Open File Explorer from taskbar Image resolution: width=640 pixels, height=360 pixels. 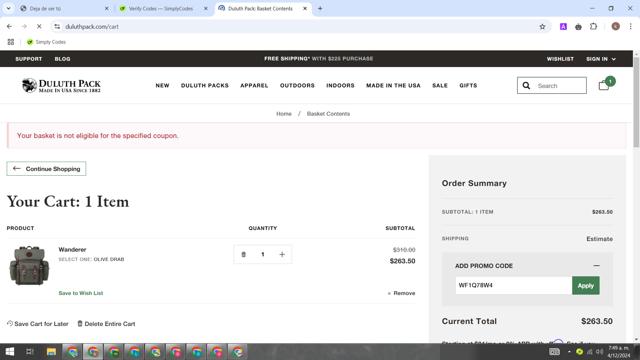[x=51, y=352]
